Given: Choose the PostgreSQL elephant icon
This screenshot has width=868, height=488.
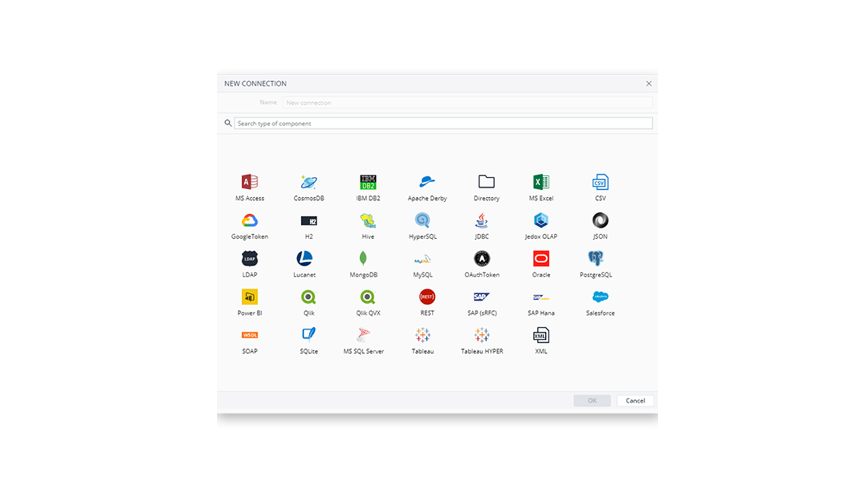Looking at the screenshot, I should [x=596, y=258].
